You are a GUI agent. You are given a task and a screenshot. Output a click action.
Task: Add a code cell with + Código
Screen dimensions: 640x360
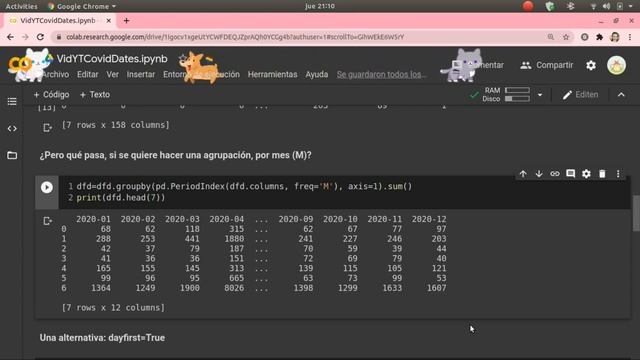pyautogui.click(x=51, y=95)
